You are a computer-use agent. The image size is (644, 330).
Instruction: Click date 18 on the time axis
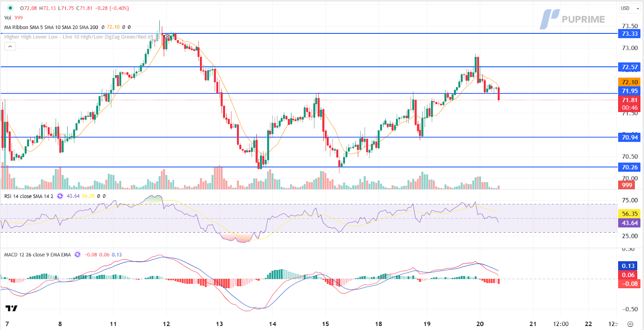379,324
